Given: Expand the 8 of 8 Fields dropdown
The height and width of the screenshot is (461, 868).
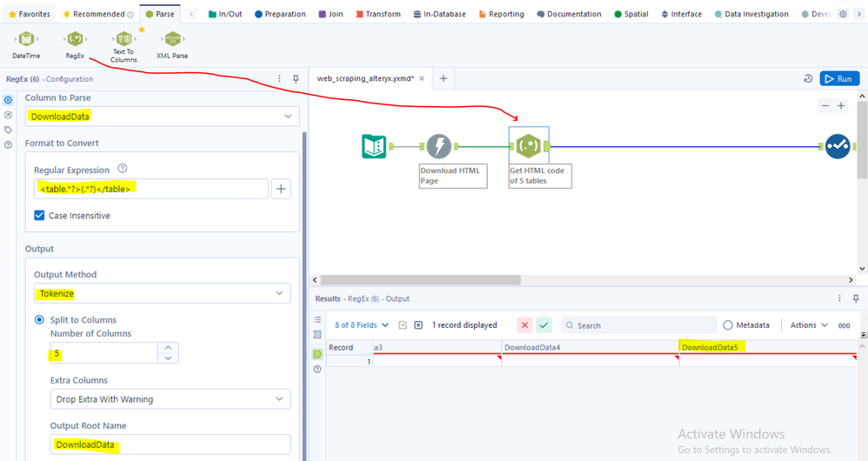Looking at the screenshot, I should pyautogui.click(x=362, y=324).
